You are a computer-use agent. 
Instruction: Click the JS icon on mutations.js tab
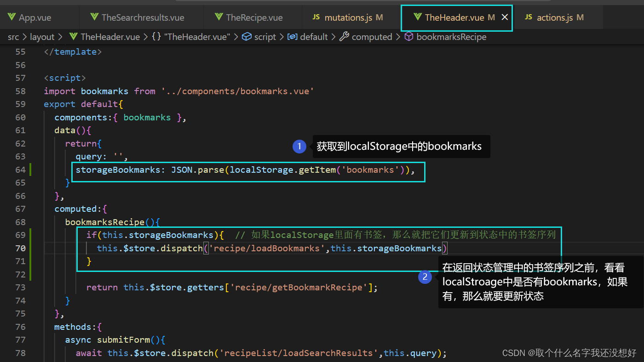pos(316,17)
